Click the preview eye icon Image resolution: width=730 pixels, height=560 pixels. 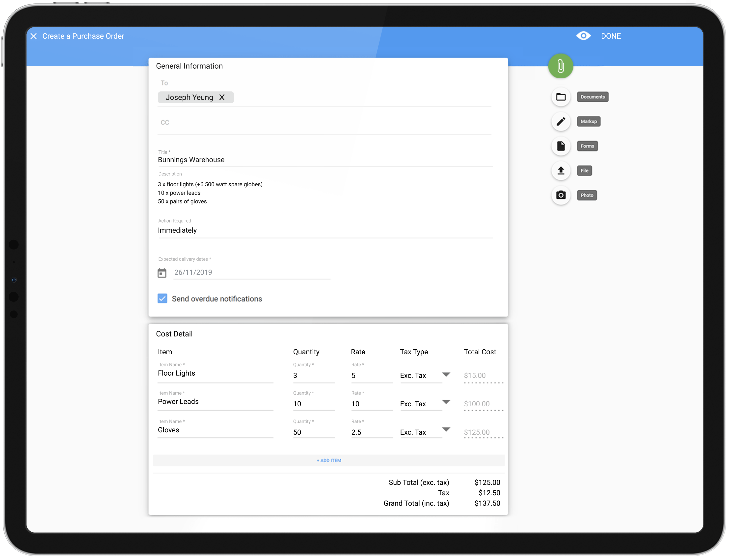[583, 36]
